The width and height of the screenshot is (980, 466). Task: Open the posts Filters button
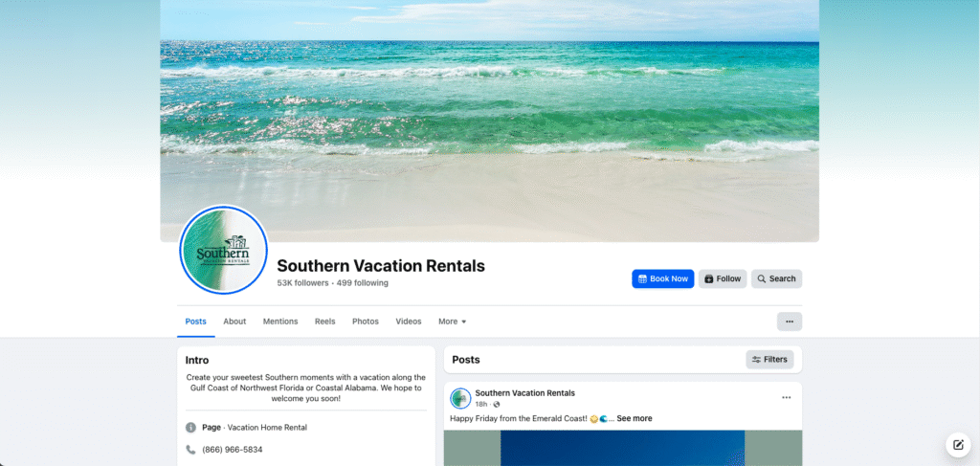point(769,359)
